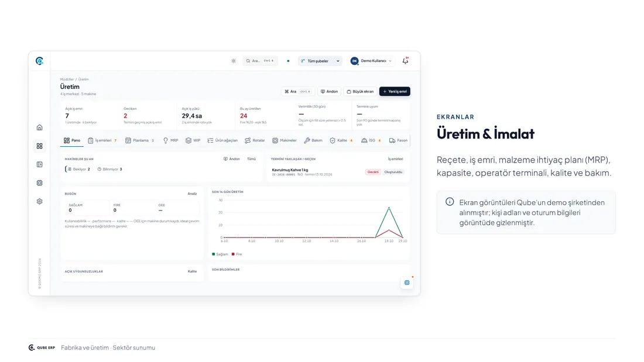Open the notifications bell
Viewport: 644px width, 362px height.
click(x=405, y=61)
